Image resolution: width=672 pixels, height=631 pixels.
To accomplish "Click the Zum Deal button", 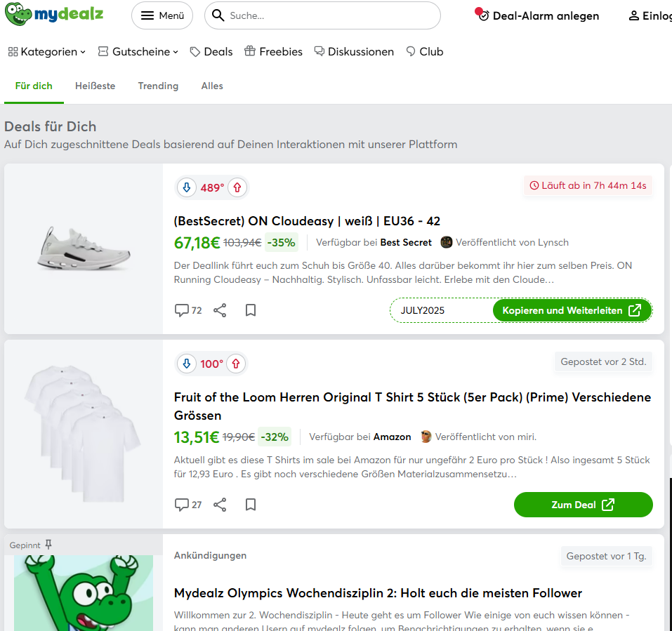I will pos(584,505).
